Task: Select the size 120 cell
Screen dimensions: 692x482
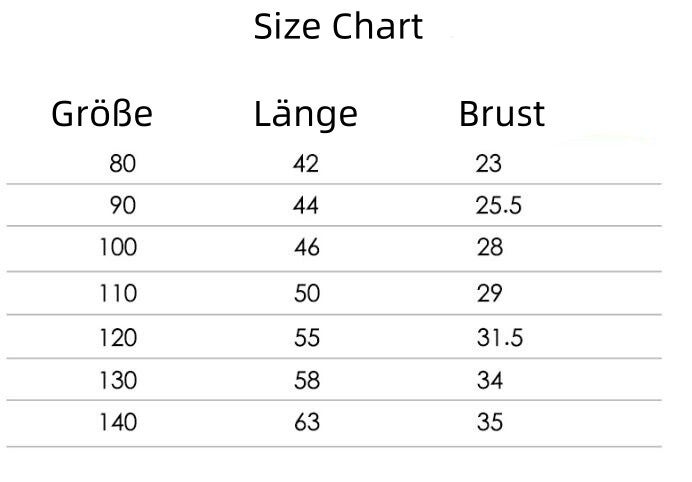Action: (x=118, y=338)
